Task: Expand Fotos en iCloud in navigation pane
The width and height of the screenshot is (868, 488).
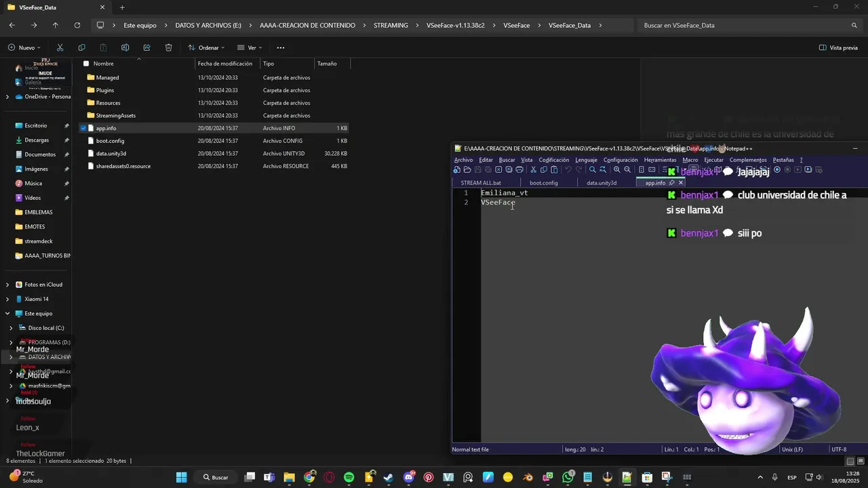Action: coord(7,285)
